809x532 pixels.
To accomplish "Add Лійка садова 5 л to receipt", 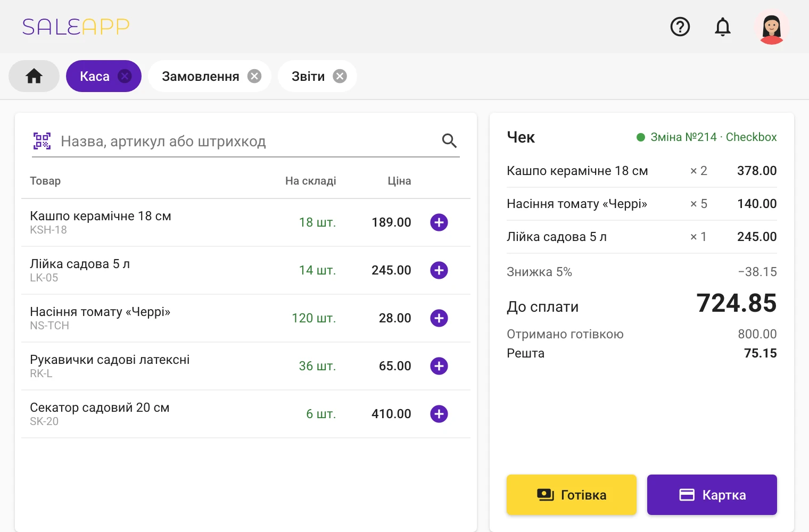I will tap(439, 270).
